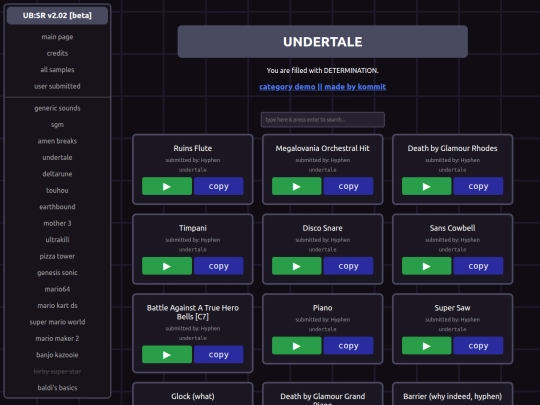Copy the Sans Cowbell sample

[478, 266]
